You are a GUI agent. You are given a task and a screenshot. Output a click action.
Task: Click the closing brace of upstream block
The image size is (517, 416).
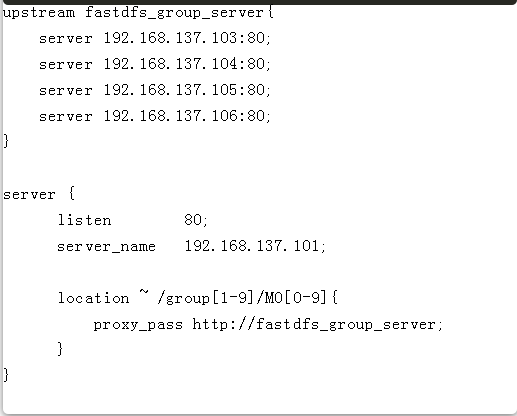pos(6,140)
